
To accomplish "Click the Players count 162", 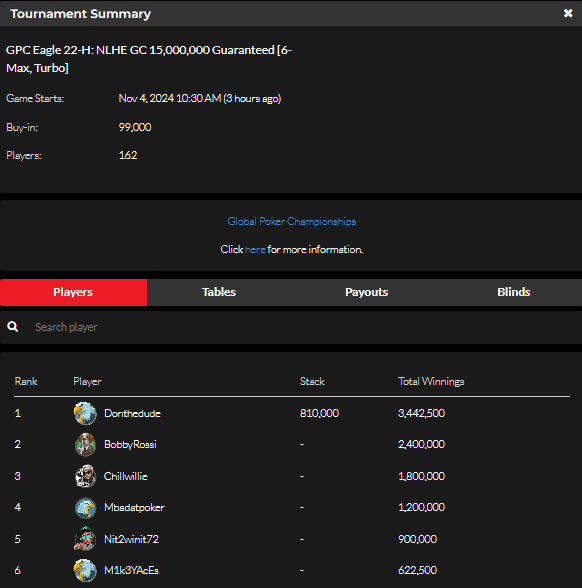I will tap(128, 155).
